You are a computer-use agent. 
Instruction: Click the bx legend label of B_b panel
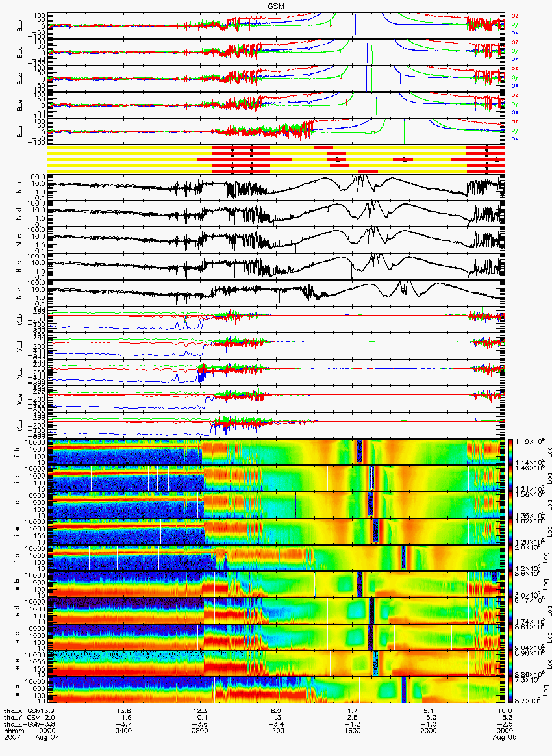tap(515, 32)
